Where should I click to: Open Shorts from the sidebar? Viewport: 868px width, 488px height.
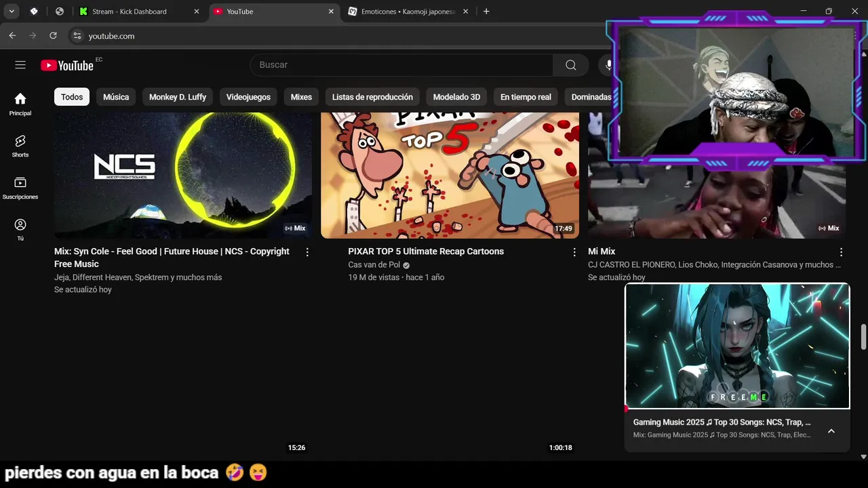20,146
